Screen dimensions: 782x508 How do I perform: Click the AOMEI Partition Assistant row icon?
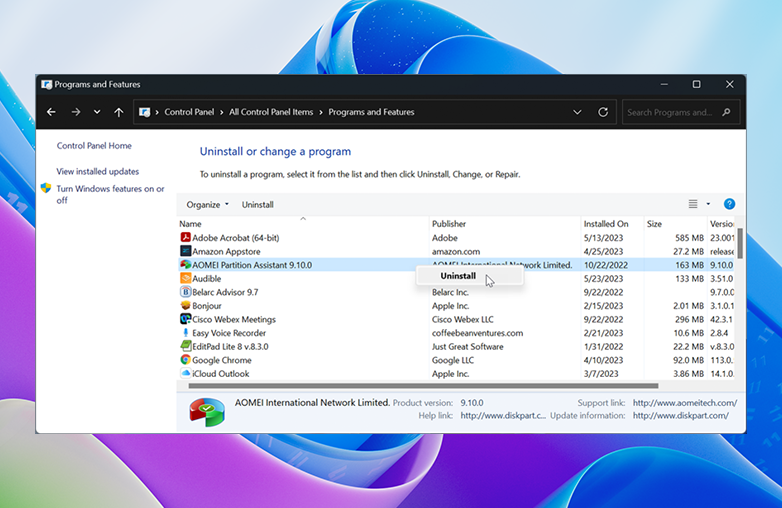tap(186, 264)
